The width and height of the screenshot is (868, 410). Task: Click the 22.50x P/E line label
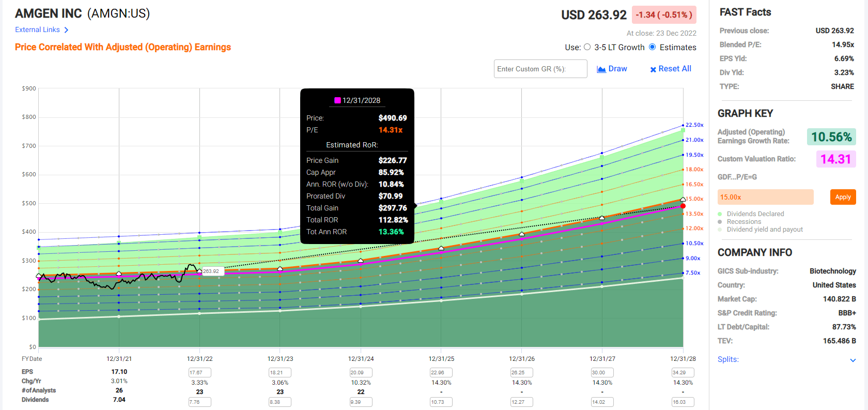point(694,125)
